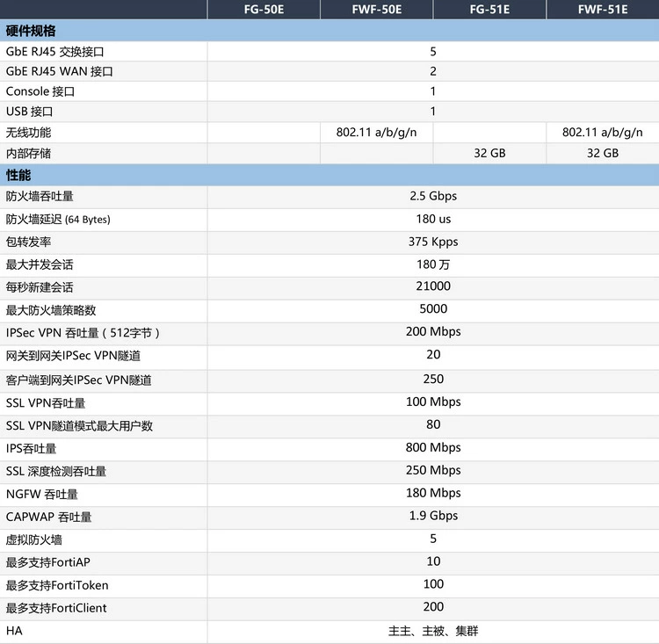Click the FWF-51E column header

point(603,10)
